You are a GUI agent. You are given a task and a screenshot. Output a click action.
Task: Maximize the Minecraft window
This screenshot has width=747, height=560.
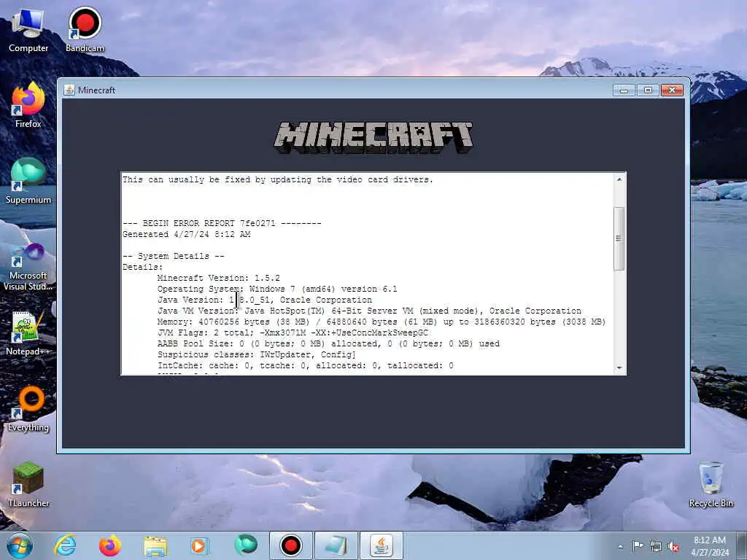(x=648, y=90)
